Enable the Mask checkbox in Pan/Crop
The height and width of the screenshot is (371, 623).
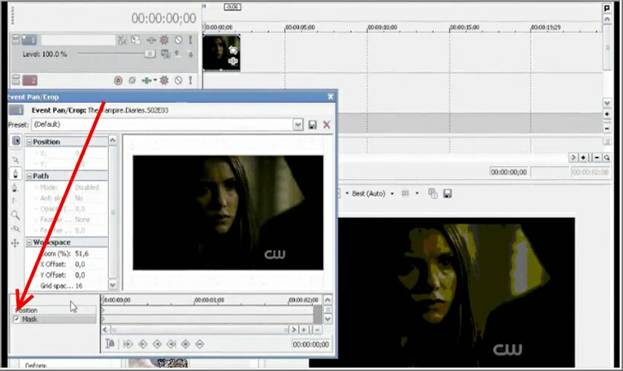(17, 319)
